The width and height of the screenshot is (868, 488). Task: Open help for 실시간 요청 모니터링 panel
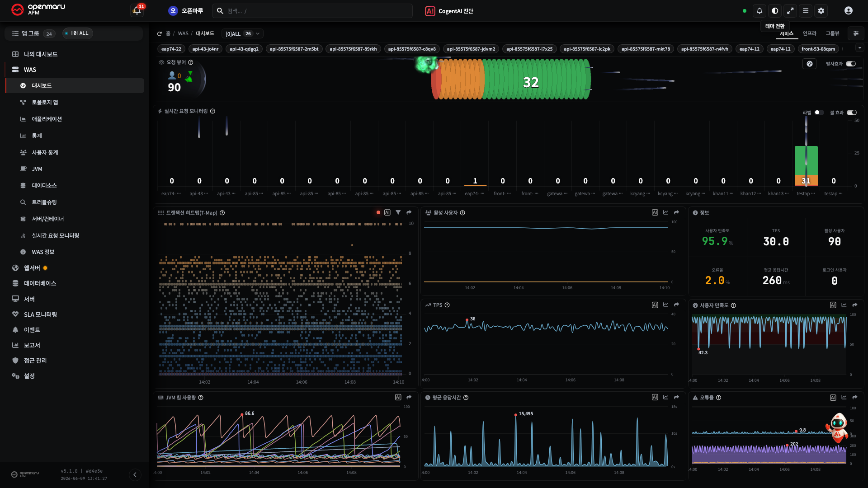[212, 111]
